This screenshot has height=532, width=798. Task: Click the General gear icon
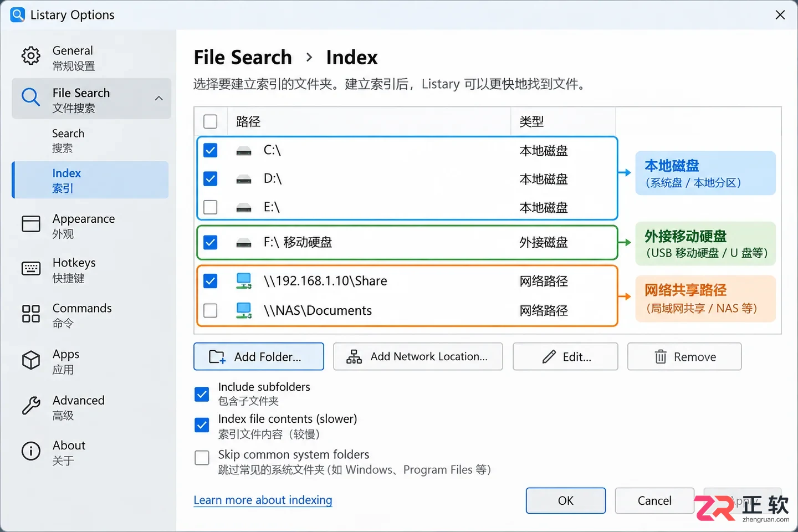(x=31, y=55)
